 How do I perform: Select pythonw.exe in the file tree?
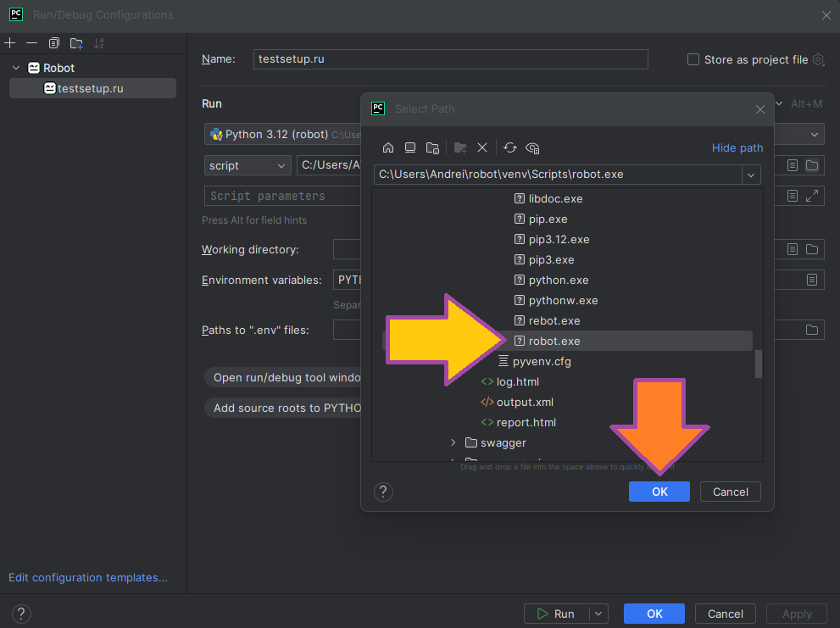click(x=563, y=301)
